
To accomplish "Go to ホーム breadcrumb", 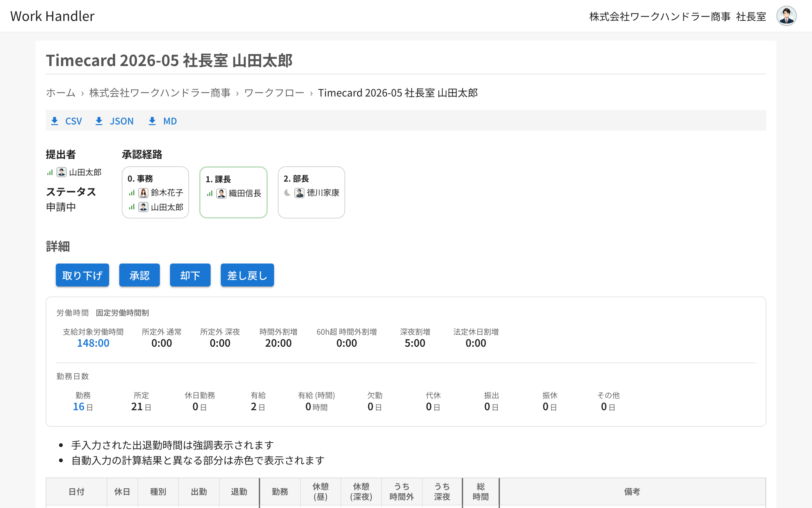I will click(61, 93).
